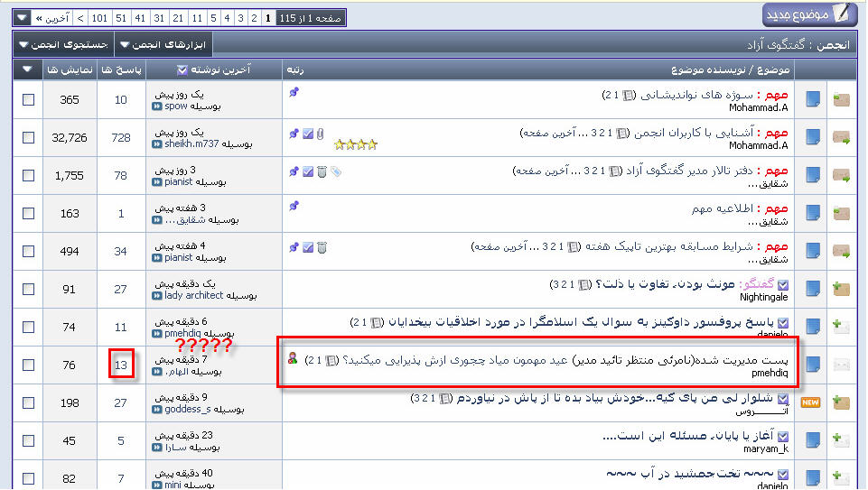Expand the Search Forum (جستجوی انجمن) menu
This screenshot has width=868, height=490.
click(x=61, y=43)
